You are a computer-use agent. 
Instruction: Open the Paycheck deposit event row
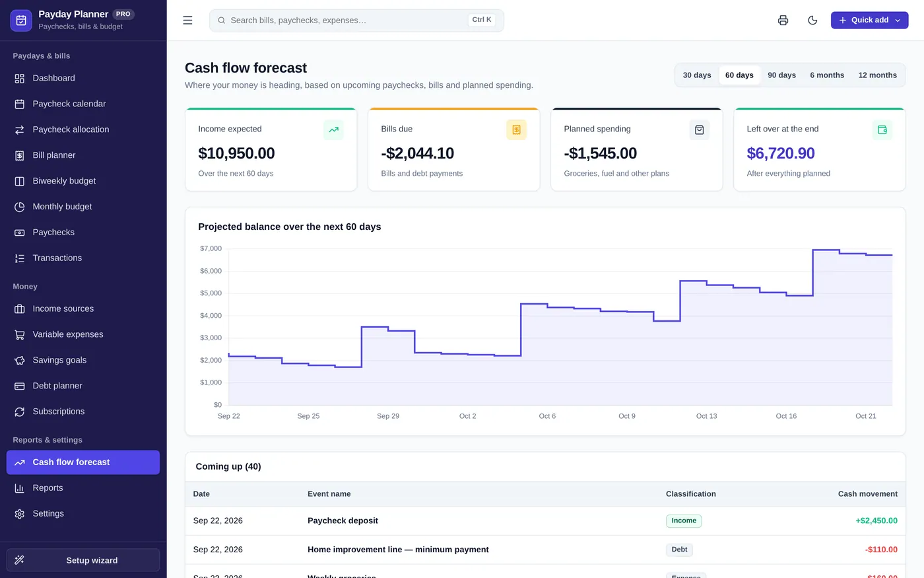click(545, 521)
